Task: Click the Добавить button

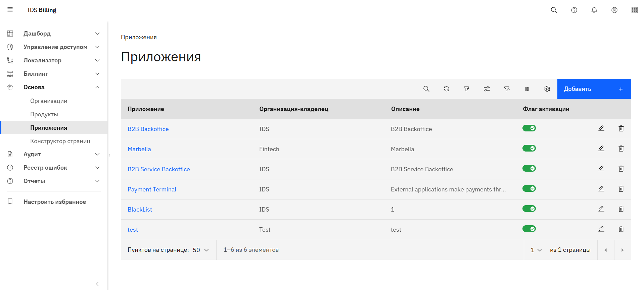Action: pyautogui.click(x=594, y=89)
